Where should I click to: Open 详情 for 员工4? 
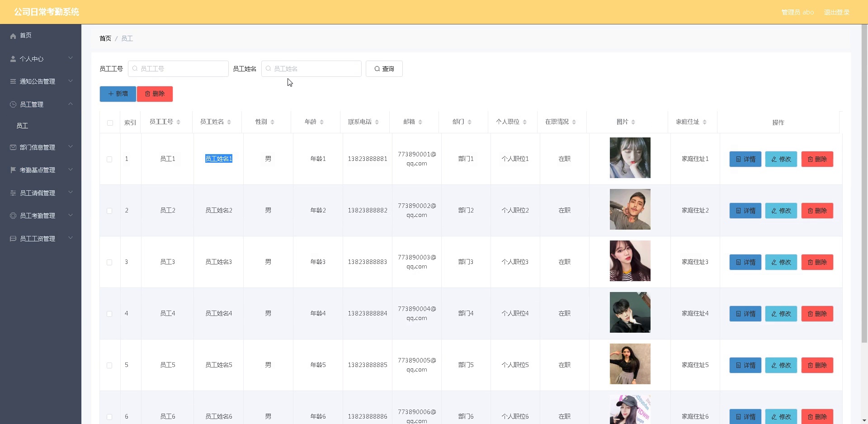pos(745,314)
